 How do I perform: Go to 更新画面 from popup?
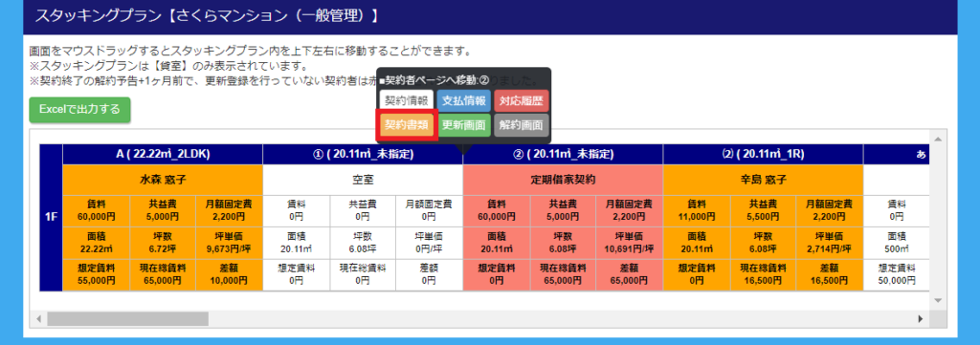(x=463, y=125)
